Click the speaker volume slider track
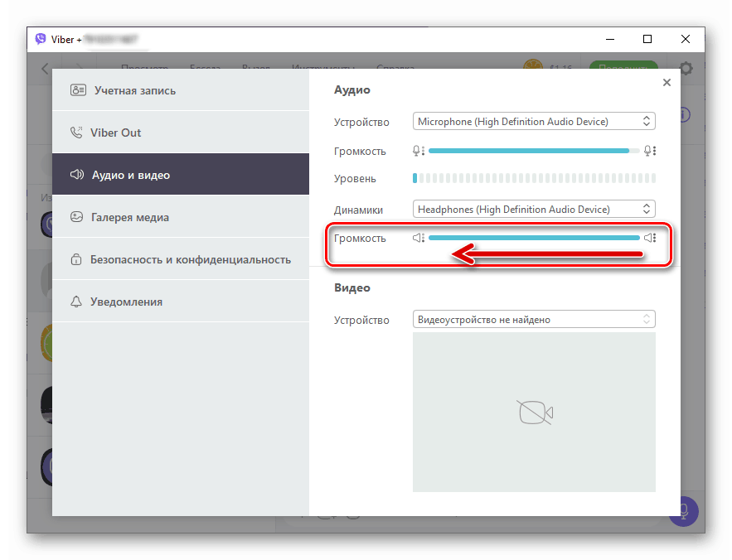732x560 pixels. coord(534,238)
